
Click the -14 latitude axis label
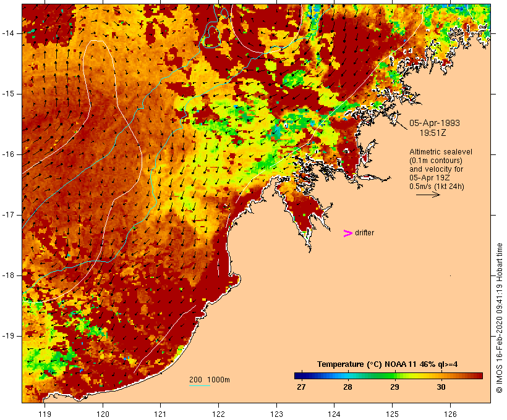point(8,33)
